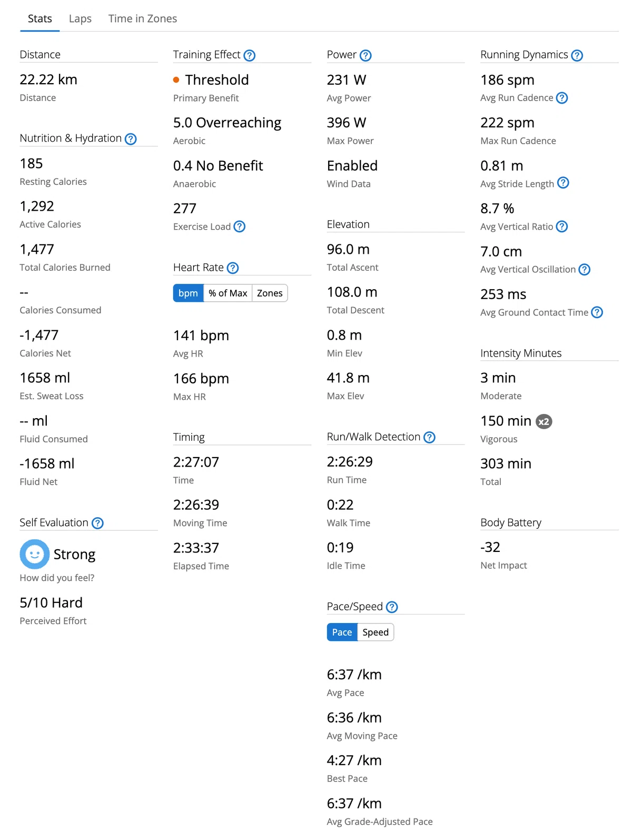Click the Nutrition & Hydration help icon
Image resolution: width=632 pixels, height=840 pixels.
click(x=131, y=139)
